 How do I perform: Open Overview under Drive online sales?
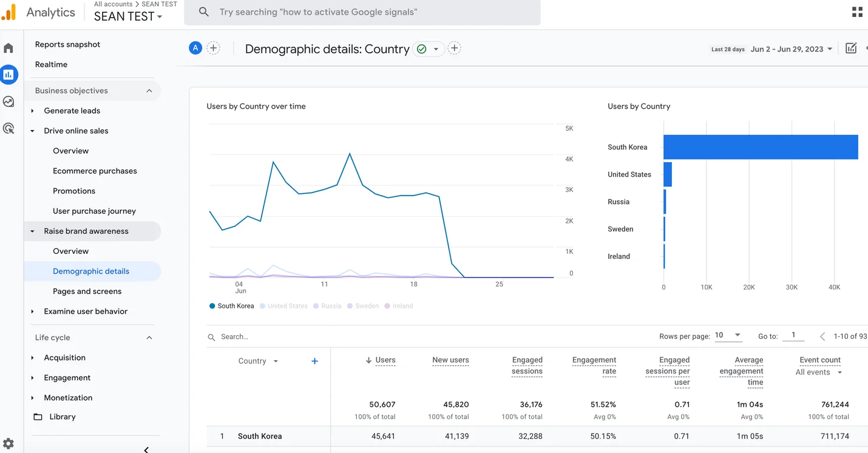pyautogui.click(x=70, y=151)
